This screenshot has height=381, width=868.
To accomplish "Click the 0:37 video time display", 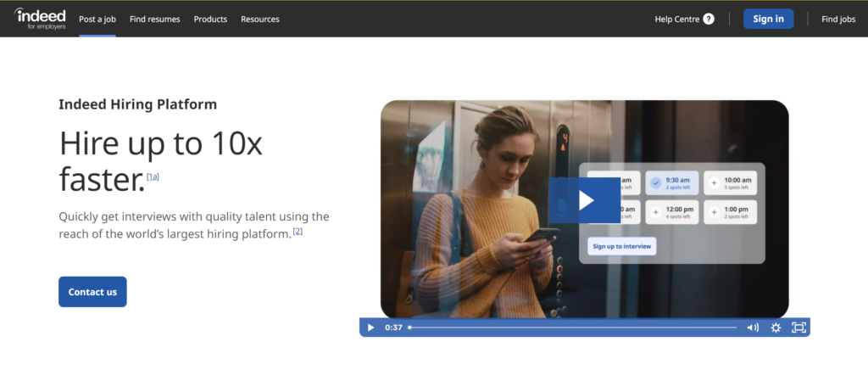I will point(393,328).
